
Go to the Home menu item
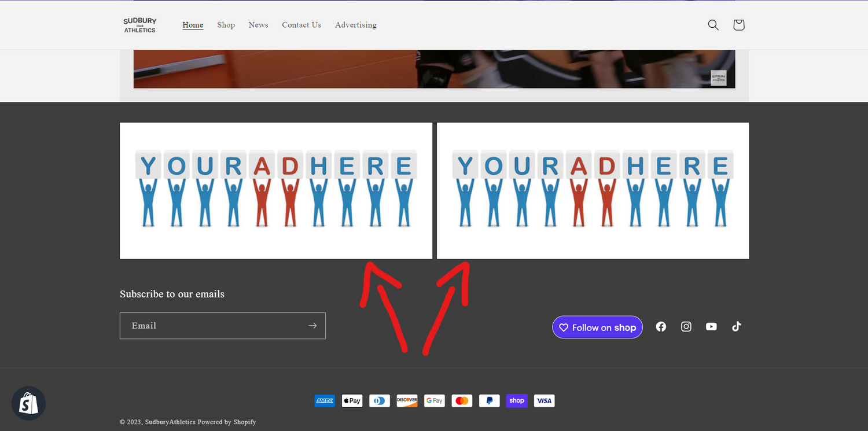193,25
